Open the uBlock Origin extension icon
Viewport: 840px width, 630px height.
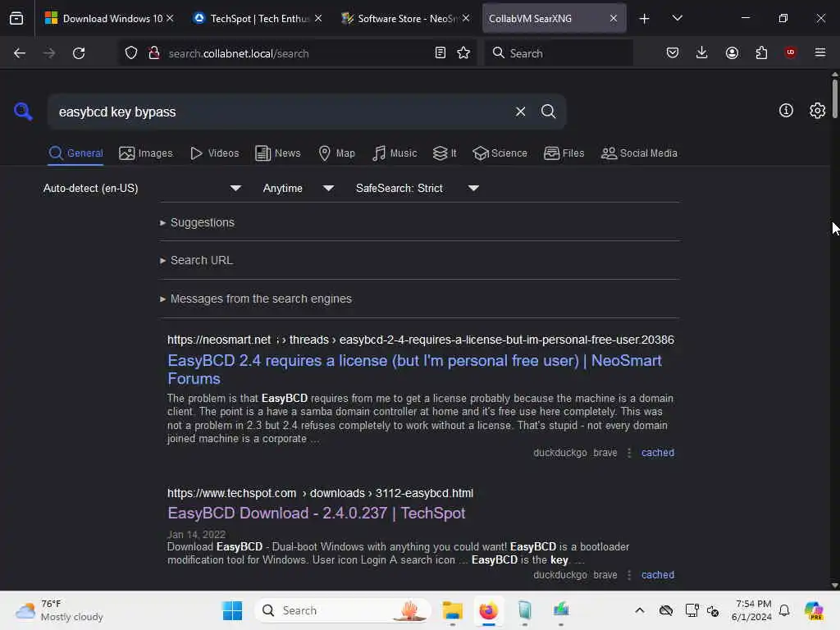coord(790,52)
